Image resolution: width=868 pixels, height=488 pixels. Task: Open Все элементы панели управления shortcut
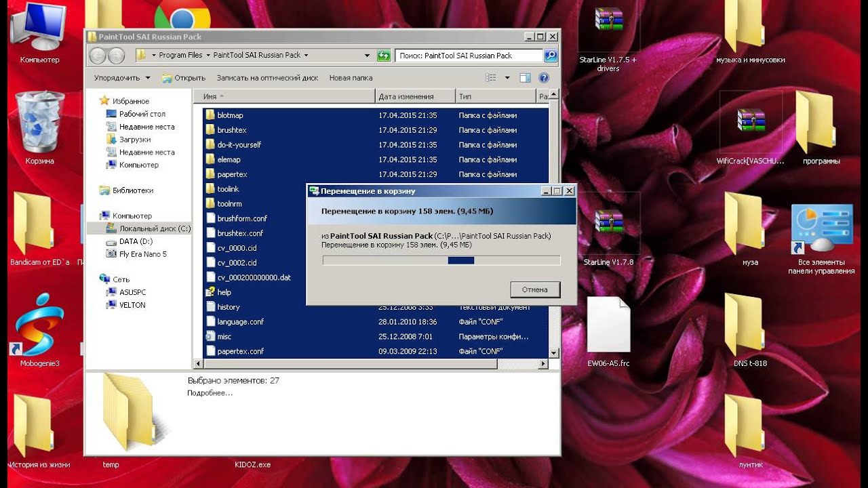coord(821,237)
